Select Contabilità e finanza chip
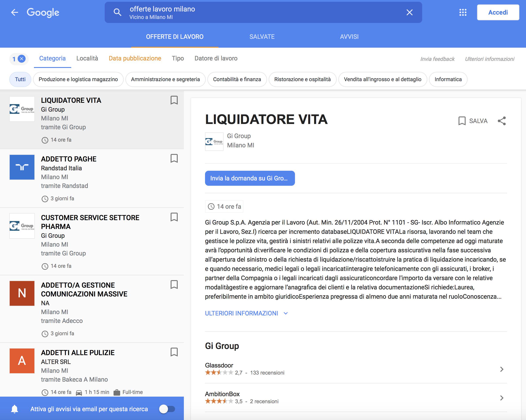526x420 pixels. 237,79
